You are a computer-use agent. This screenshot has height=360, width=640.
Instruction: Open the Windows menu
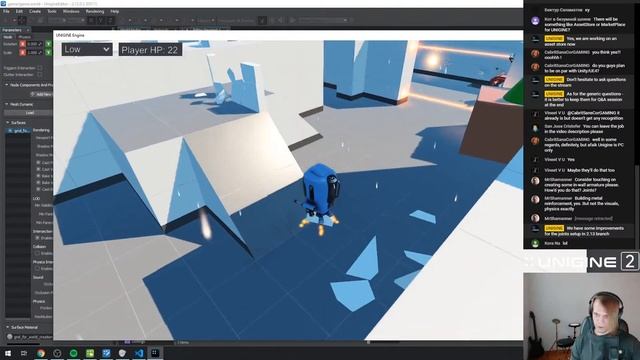71,11
